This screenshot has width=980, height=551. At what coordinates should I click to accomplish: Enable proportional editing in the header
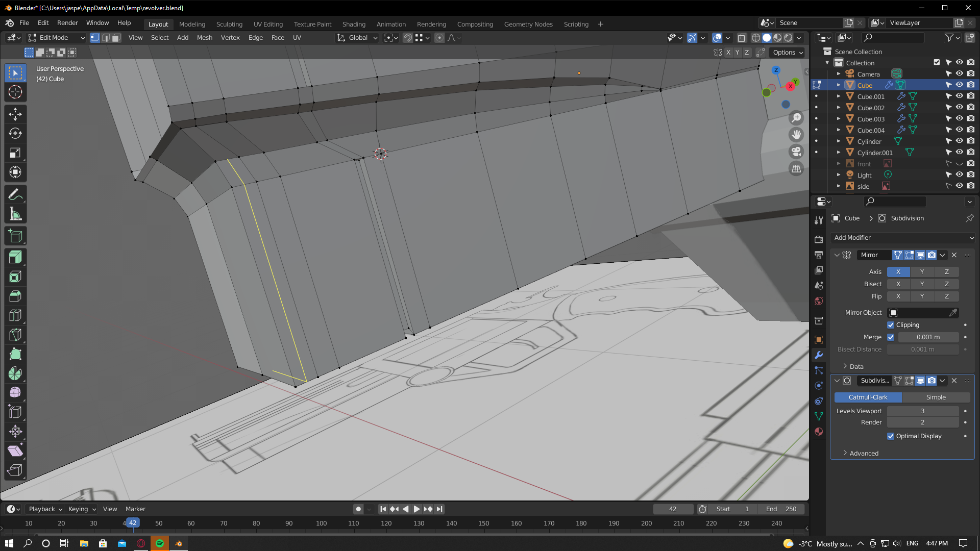(x=439, y=38)
